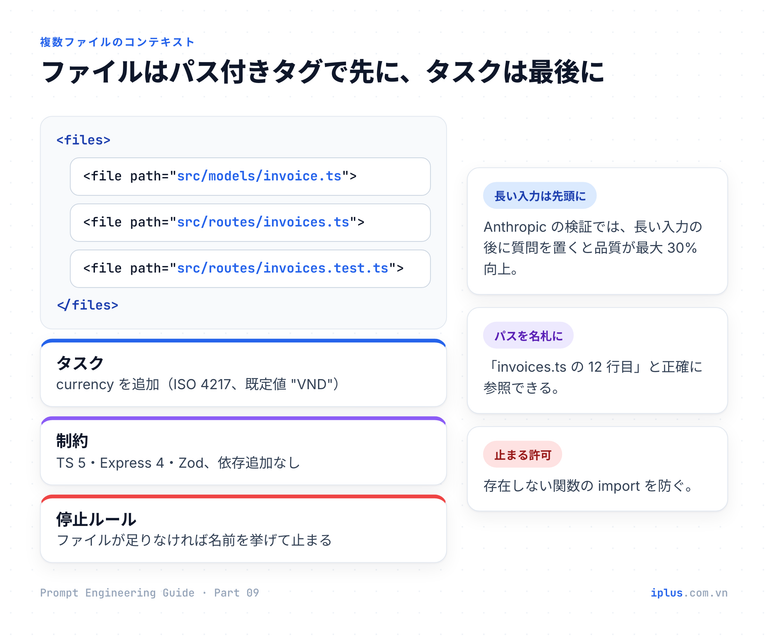This screenshot has width=768, height=638.
Task: Click the 止まる許可 badge
Action: click(x=523, y=455)
